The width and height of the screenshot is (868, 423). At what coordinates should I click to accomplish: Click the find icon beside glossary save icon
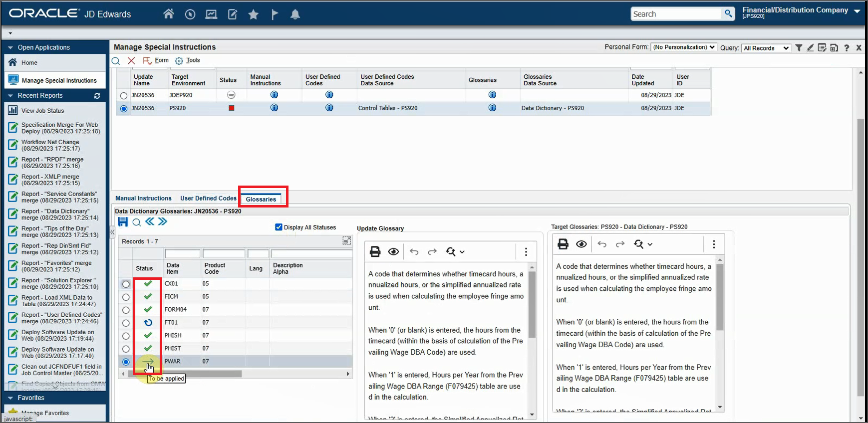pyautogui.click(x=136, y=222)
